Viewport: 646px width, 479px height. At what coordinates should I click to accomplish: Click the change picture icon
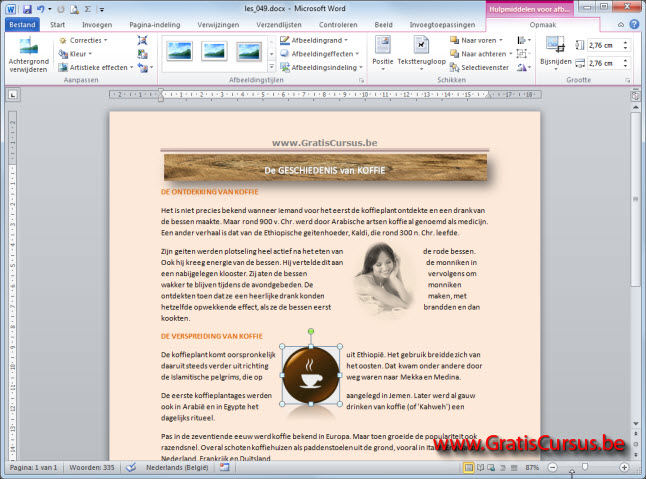(143, 54)
